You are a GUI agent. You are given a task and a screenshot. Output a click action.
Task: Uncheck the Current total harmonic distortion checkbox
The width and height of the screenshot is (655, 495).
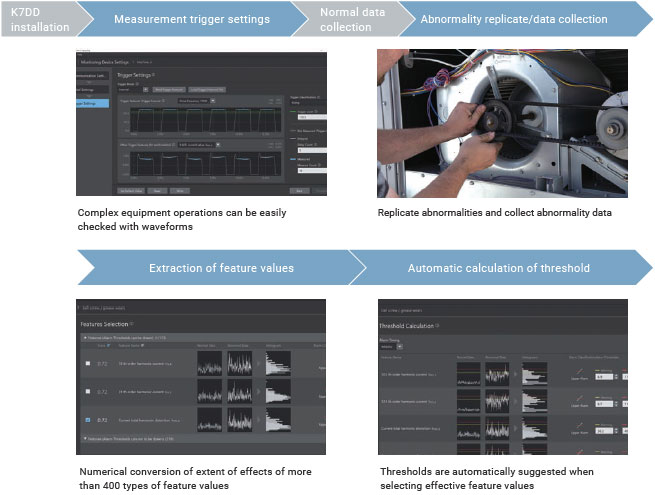(x=88, y=420)
